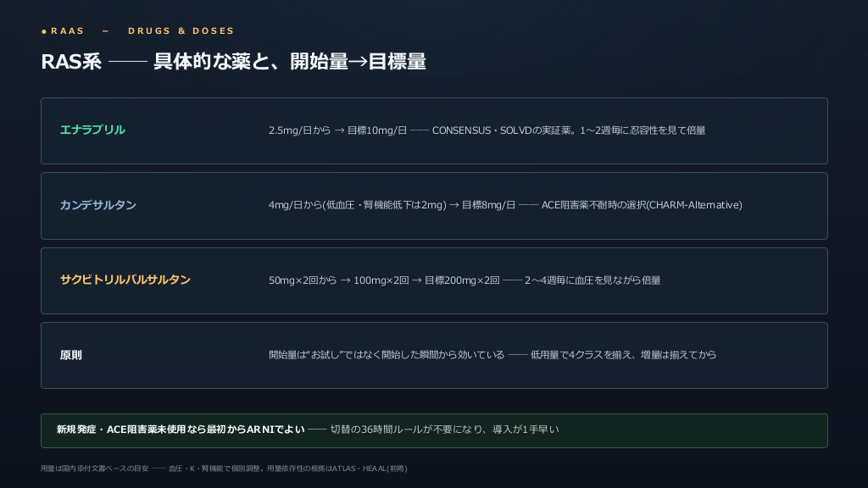Viewport: 868px width, 488px height.
Task: Click the CHARM-Alternative description text
Action: [x=642, y=205]
